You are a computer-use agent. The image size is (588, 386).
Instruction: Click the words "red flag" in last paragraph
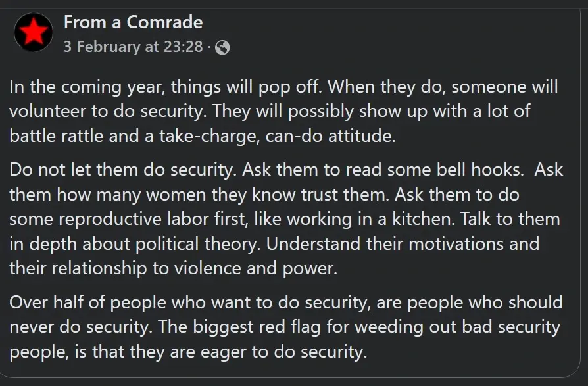pos(295,327)
